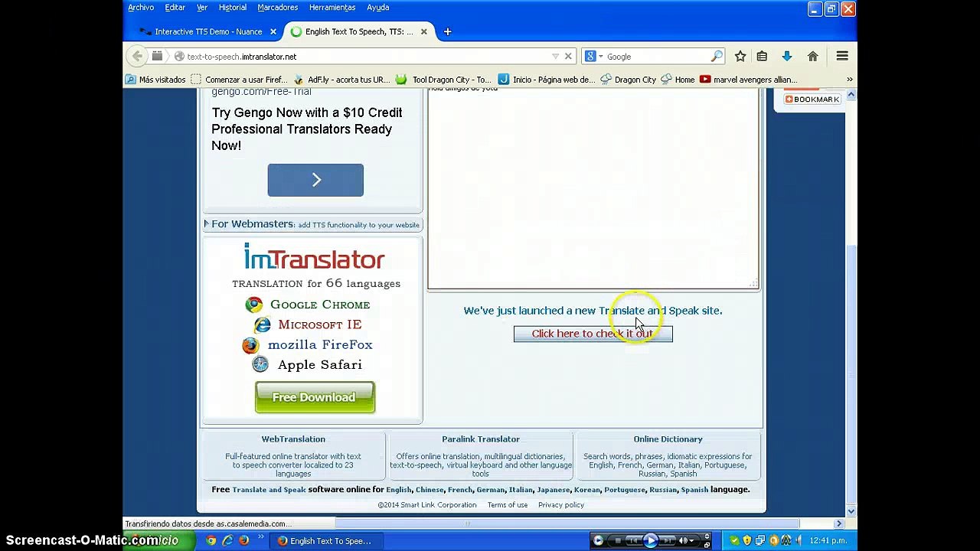Close the English Text To Speech tab
Screen dimensions: 980x551
coord(423,31)
